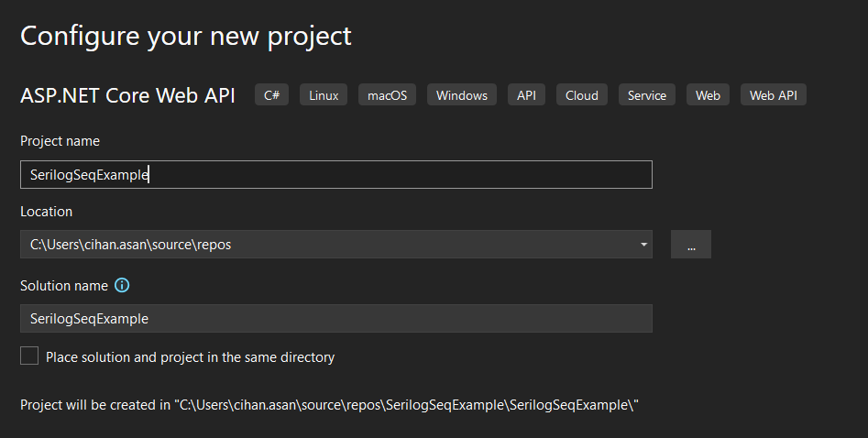Click the project creation path text

(x=329, y=404)
